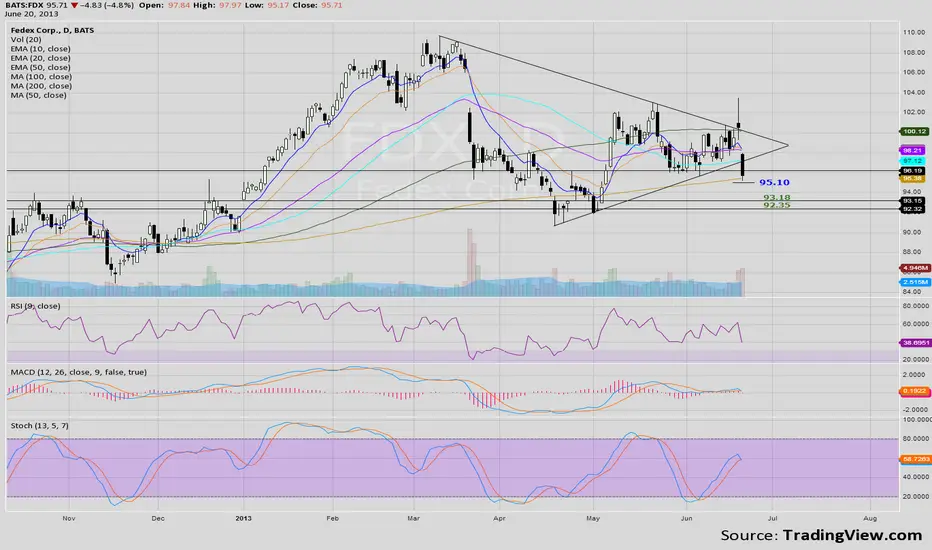This screenshot has height=550, width=932.
Task: Click the 'MACD (12, 26, close, 9, false, true)' label
Action: [x=78, y=372]
